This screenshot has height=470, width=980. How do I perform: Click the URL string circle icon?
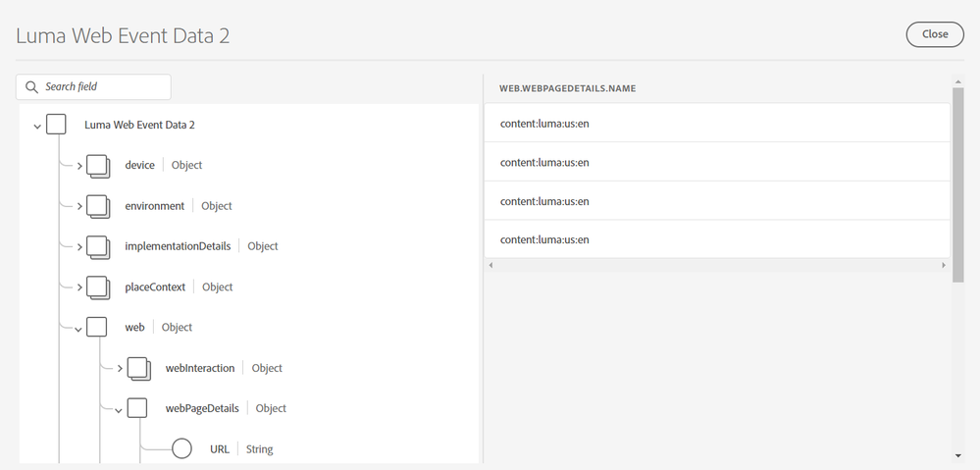click(x=181, y=449)
